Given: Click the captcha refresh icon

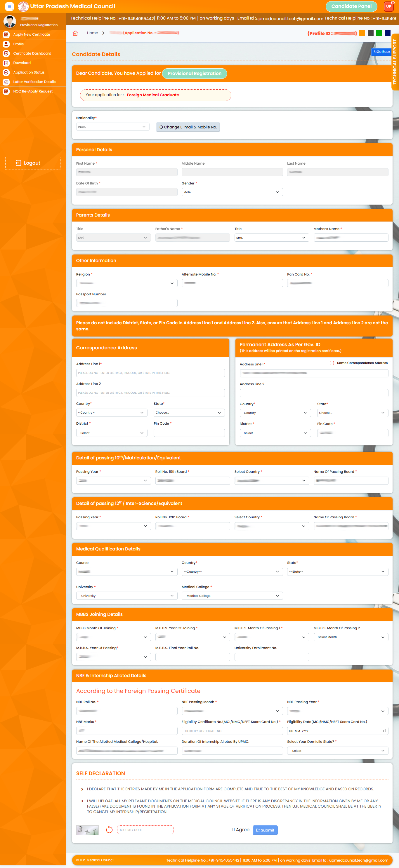Looking at the screenshot, I should [109, 829].
